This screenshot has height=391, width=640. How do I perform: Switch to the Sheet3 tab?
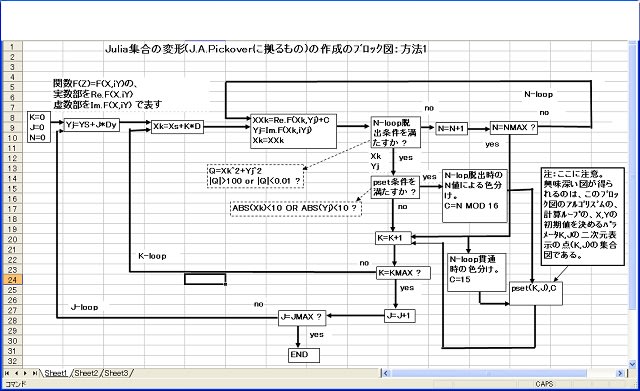pos(117,373)
